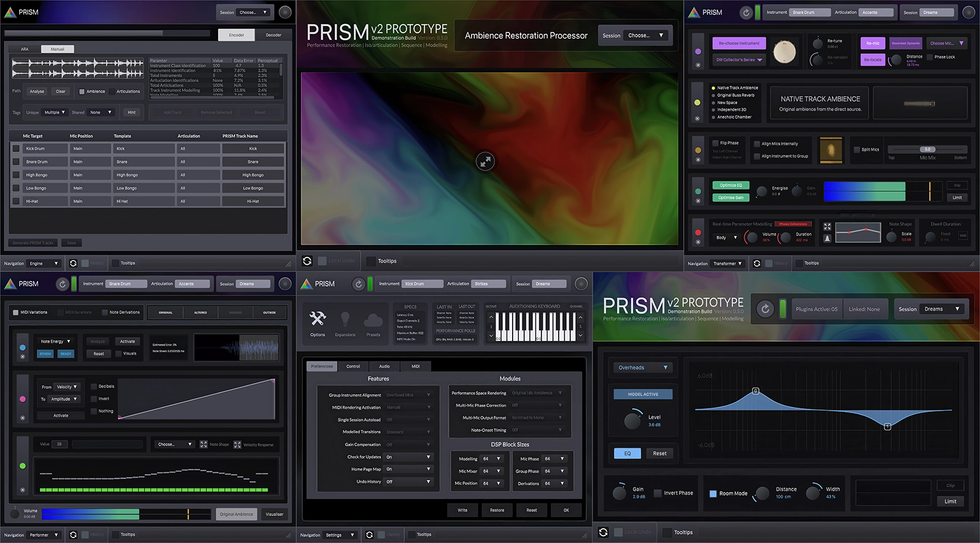Click sync icon in Engine panel footer

73,264
